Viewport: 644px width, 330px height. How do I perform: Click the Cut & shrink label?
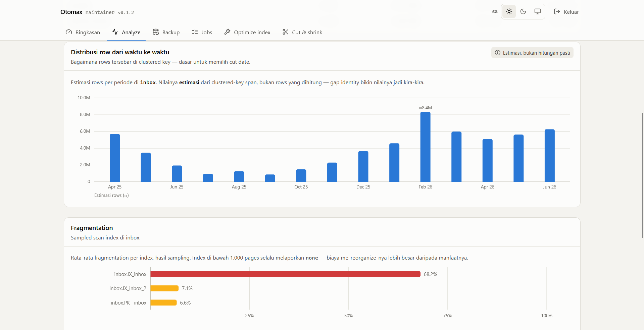pyautogui.click(x=307, y=32)
